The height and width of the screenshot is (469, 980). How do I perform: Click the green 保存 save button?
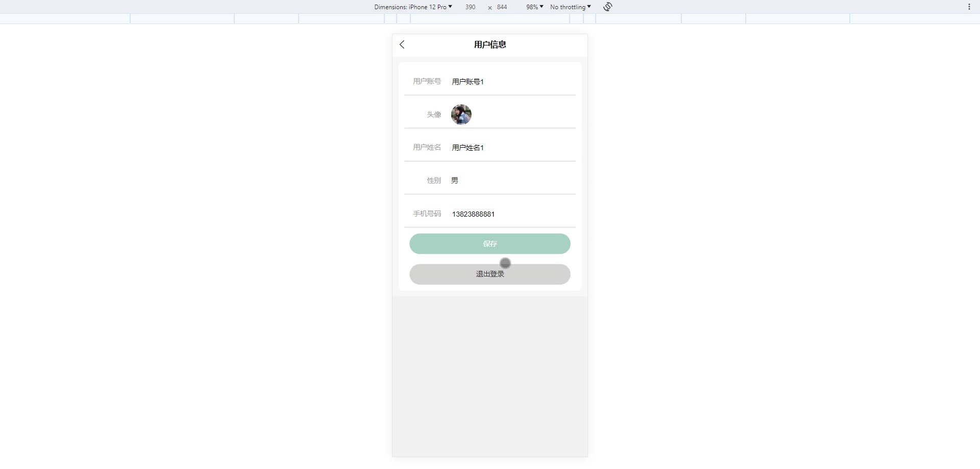[489, 244]
